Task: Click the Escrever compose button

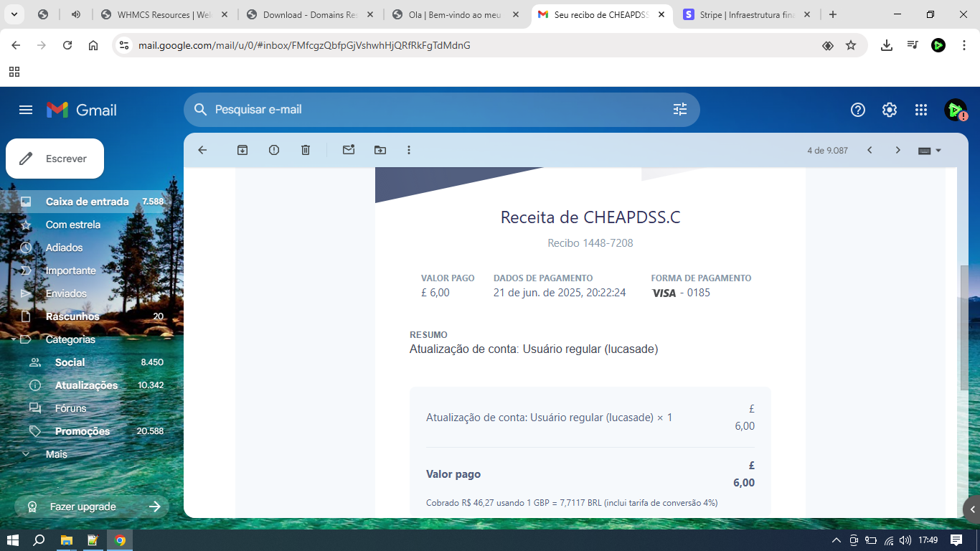Action: (55, 159)
